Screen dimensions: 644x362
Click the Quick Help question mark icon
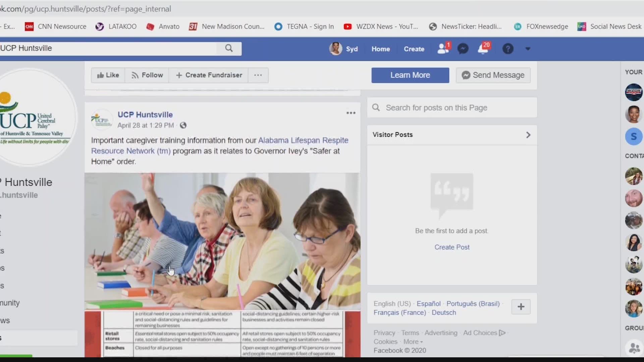508,49
